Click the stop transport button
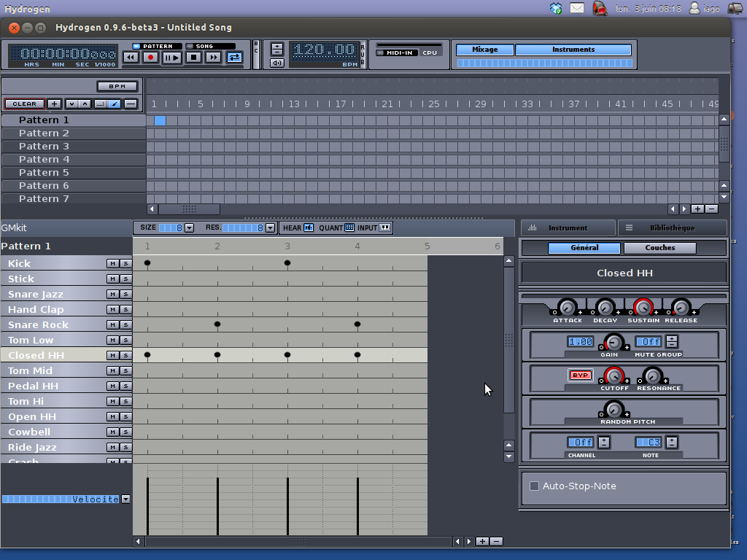This screenshot has width=747, height=560. [193, 58]
